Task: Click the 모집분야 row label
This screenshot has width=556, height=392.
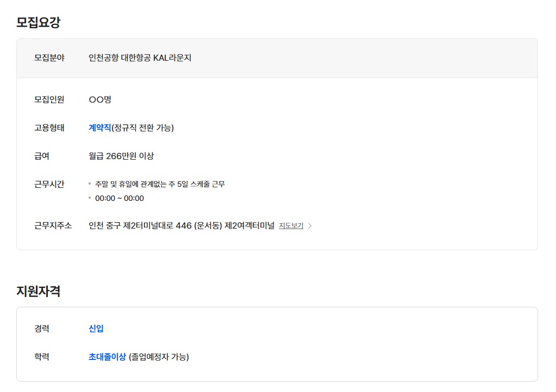Action: point(49,58)
